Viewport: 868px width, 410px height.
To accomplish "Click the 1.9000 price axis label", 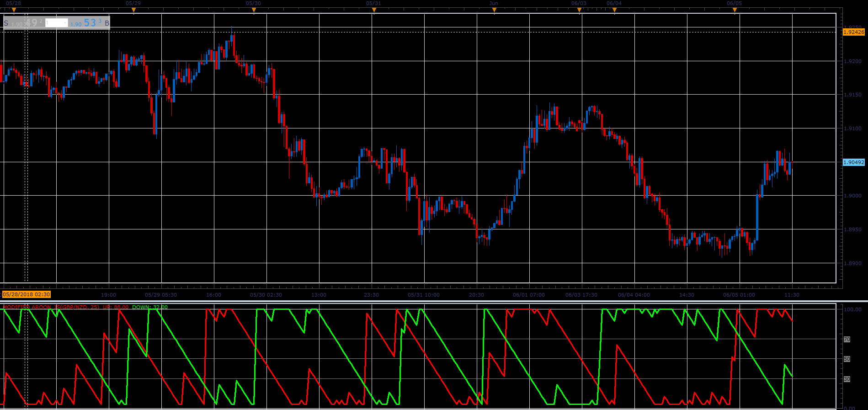I will click(852, 196).
